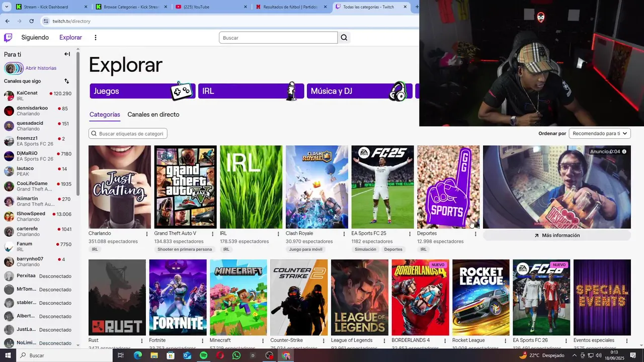Viewport: 644px width, 362px height.
Task: Open KaiCenat channel in the sidebar
Action: pyautogui.click(x=38, y=96)
